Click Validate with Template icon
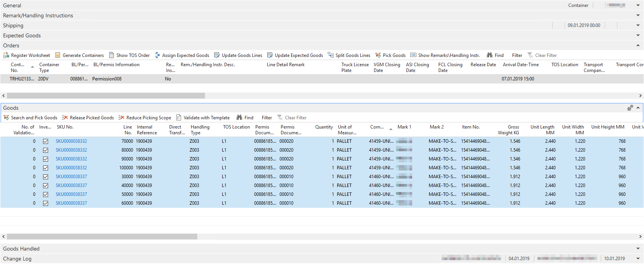This screenshot has width=644, height=264. click(x=179, y=118)
